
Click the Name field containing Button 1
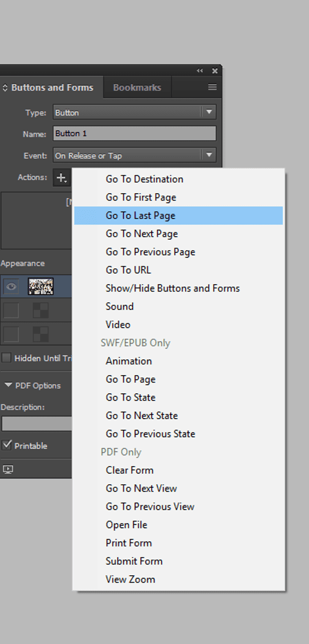(135, 134)
